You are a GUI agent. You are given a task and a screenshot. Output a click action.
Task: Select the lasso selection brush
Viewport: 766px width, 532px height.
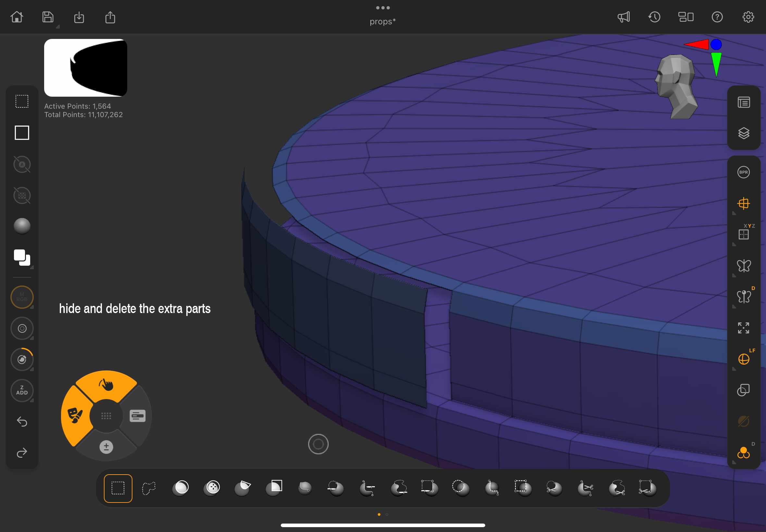149,488
